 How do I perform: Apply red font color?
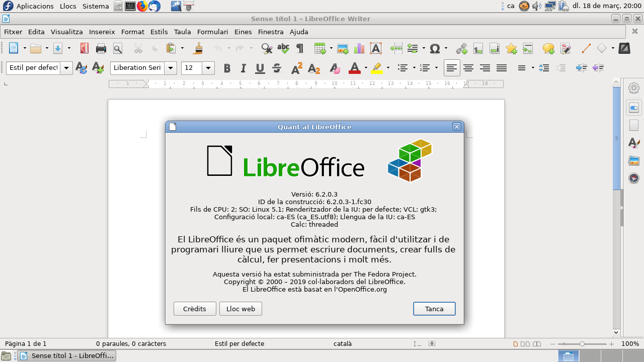355,68
